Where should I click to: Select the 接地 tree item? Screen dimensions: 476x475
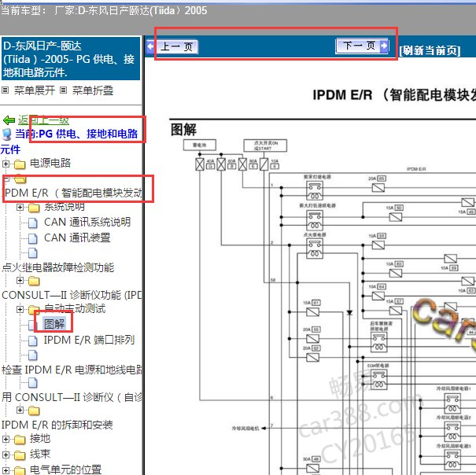(40, 438)
